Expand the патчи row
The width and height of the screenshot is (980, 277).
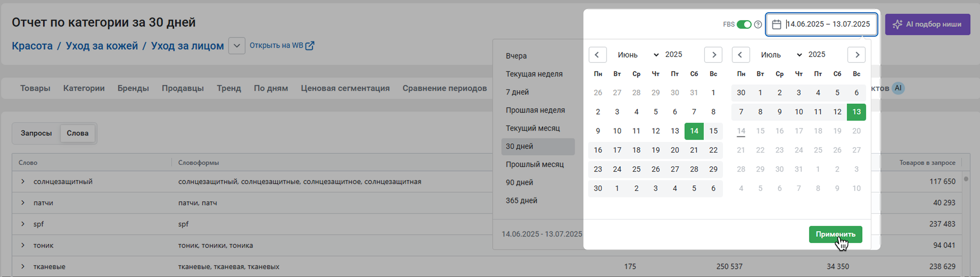23,203
